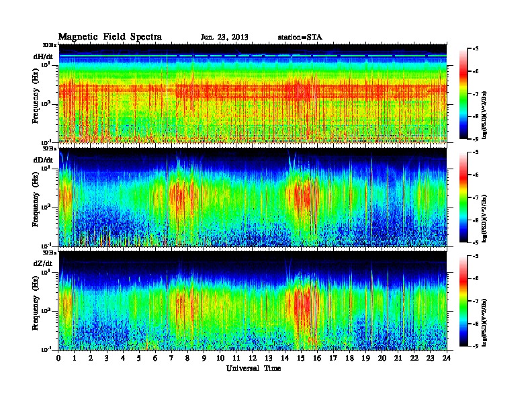The width and height of the screenshot is (532, 411).
Task: Click the "-7" tick on the dD/dt color bar
Action: coord(476,197)
